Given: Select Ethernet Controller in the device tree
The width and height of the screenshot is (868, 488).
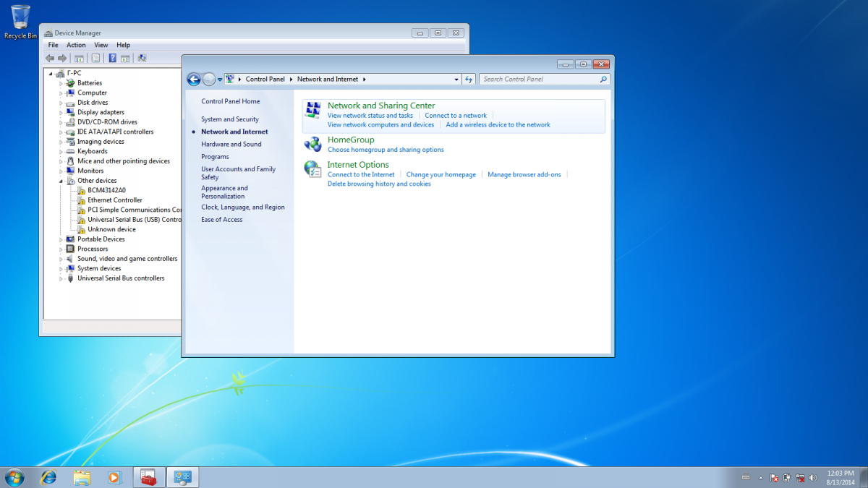Looking at the screenshot, I should [x=115, y=200].
